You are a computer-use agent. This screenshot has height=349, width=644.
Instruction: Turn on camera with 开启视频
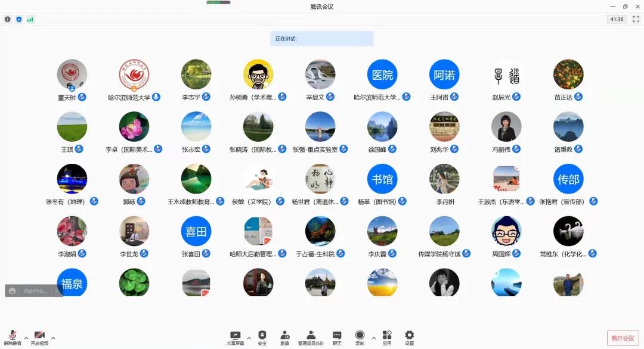39,337
